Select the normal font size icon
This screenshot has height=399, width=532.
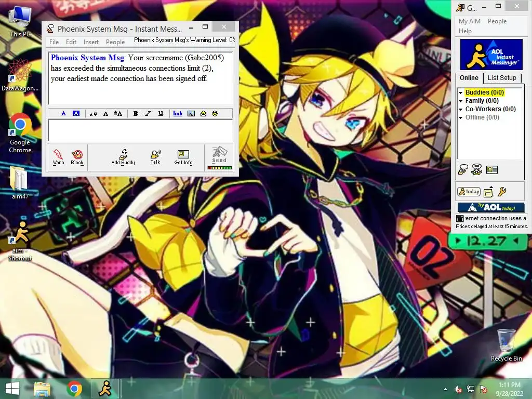[x=105, y=114]
